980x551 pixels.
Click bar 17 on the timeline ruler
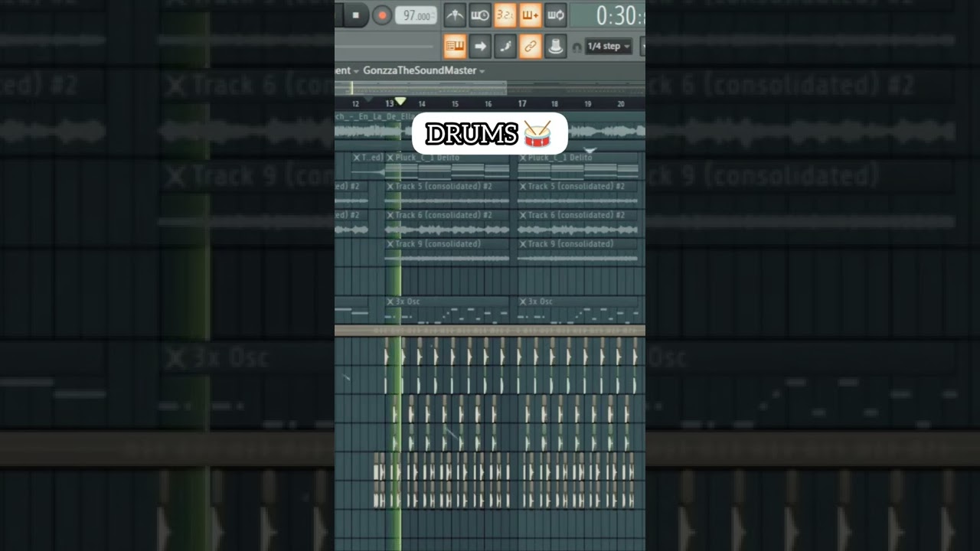[x=522, y=103]
